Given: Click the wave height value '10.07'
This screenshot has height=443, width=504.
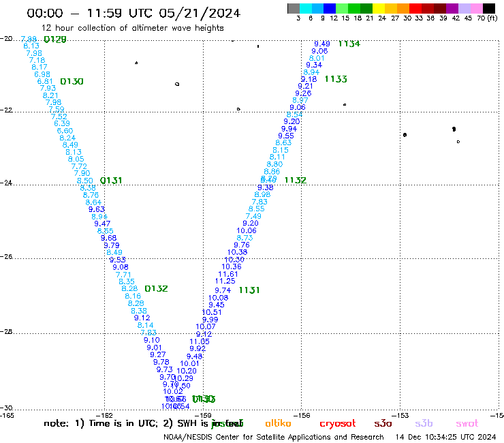Looking at the screenshot, I should point(206,326).
